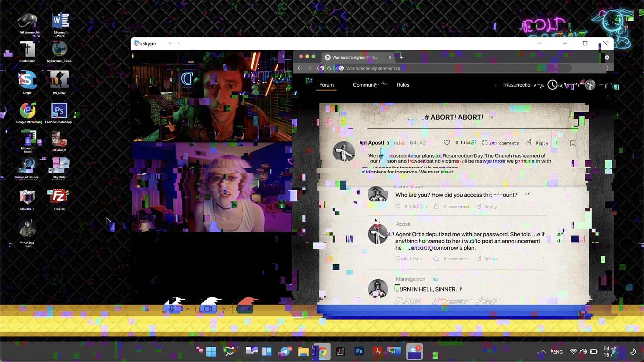Screen dimensions: 644x362
Task: Reply to the first Apostl post
Action: pyautogui.click(x=537, y=143)
